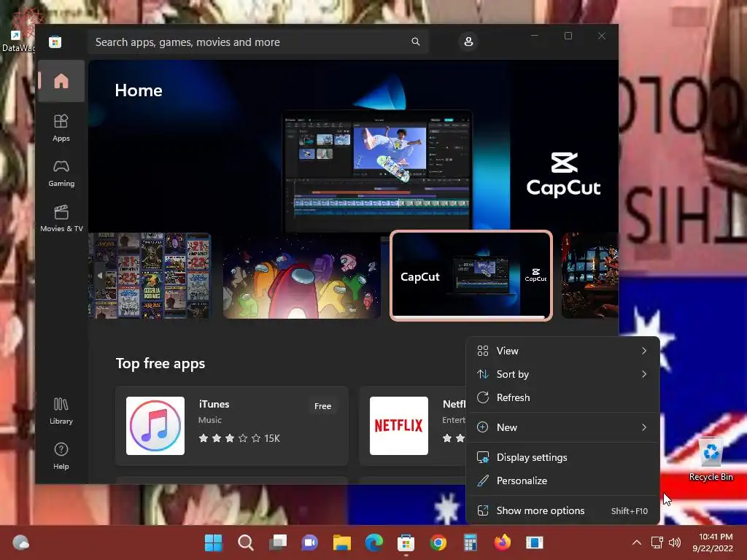The image size is (747, 560).
Task: Open Help in the Store sidebar
Action: (61, 456)
